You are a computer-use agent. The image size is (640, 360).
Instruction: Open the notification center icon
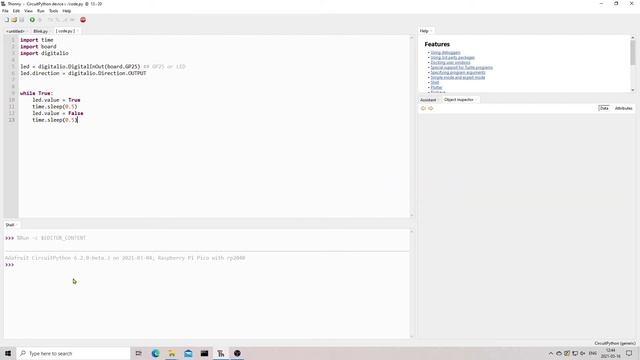(x=629, y=353)
